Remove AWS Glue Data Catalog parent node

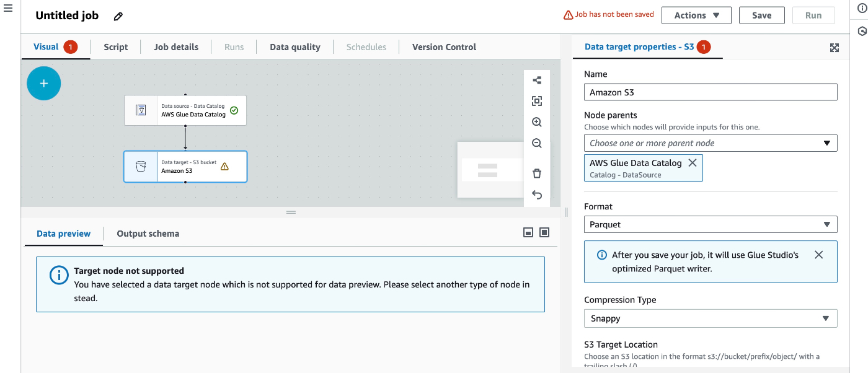point(693,162)
